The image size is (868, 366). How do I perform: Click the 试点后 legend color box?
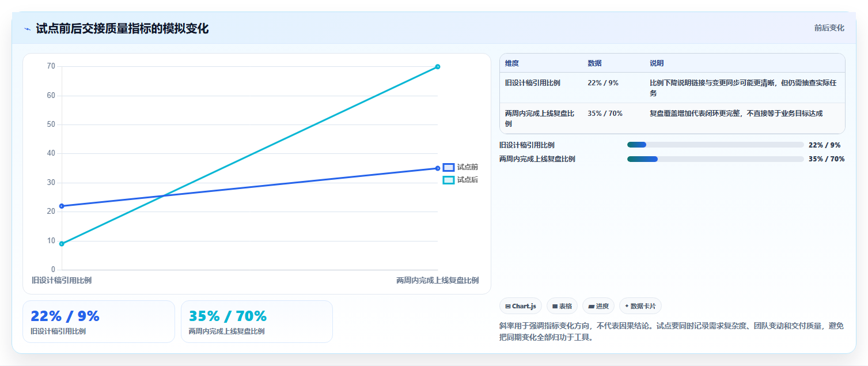449,180
